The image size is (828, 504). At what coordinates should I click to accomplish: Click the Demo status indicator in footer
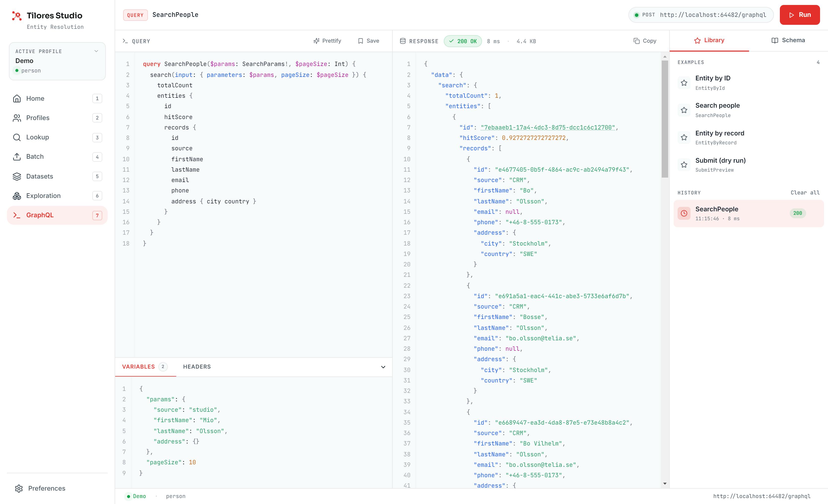136,496
